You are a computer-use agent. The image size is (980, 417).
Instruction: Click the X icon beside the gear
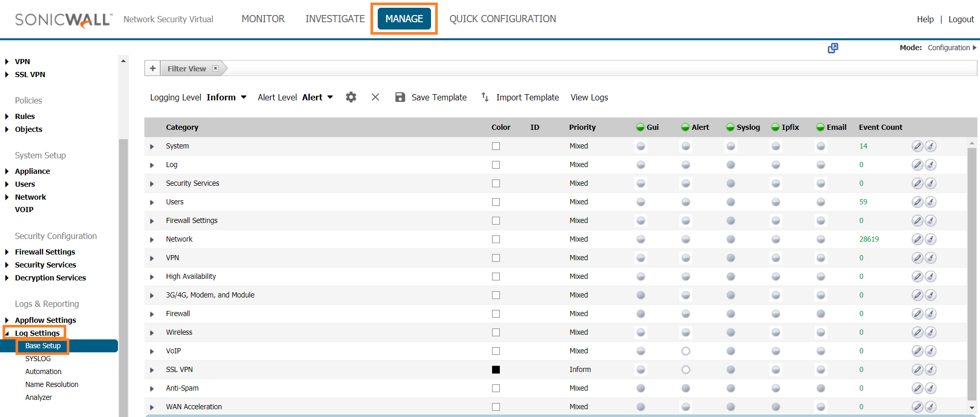[x=375, y=97]
